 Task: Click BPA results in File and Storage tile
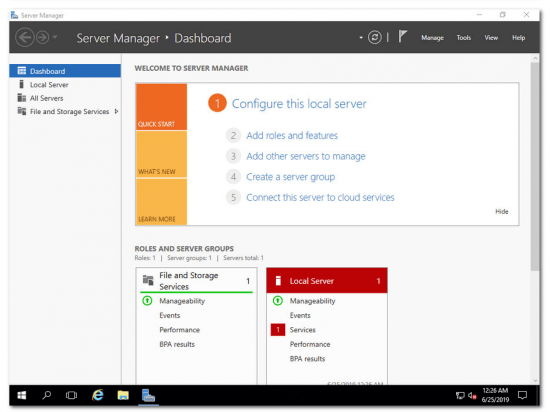pyautogui.click(x=177, y=344)
